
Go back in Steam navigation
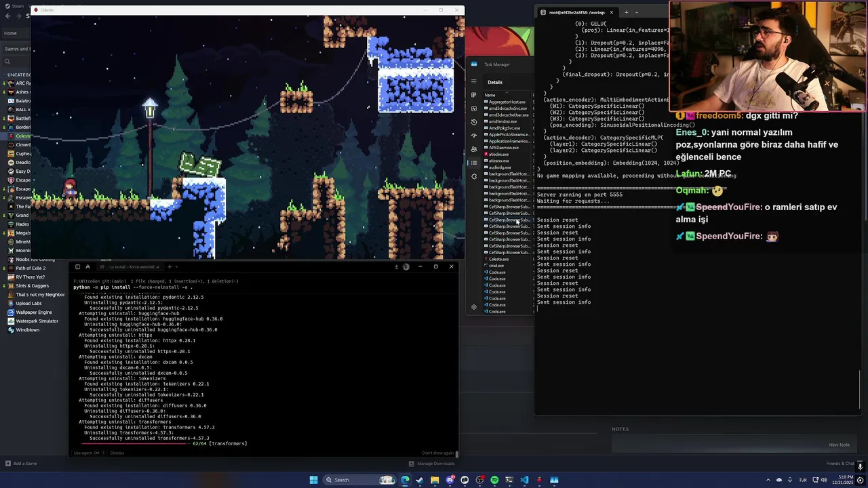point(7,16)
